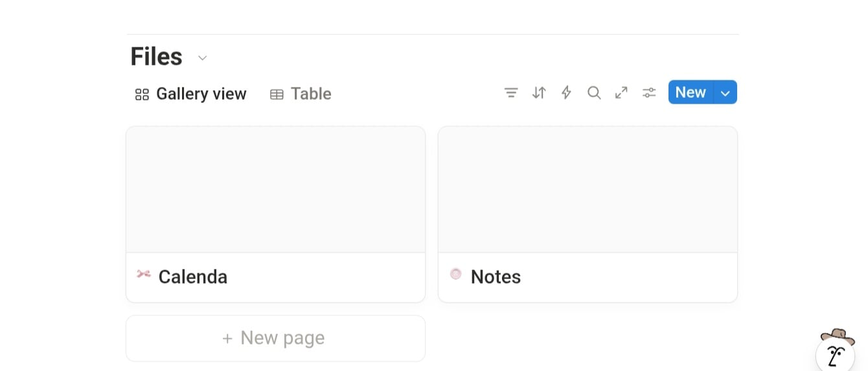This screenshot has height=371, width=868.
Task: Expand the chevron next to Files
Action: coord(202,58)
